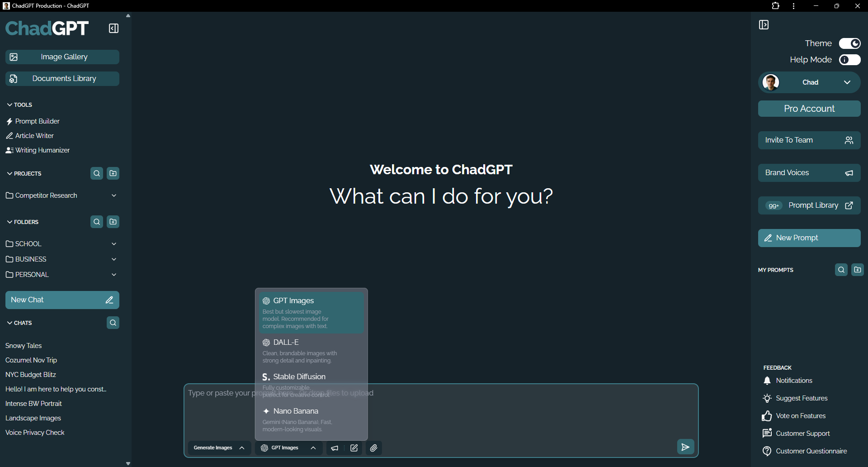Click the megaphone icon near the prompt input
The height and width of the screenshot is (467, 868).
(x=335, y=448)
